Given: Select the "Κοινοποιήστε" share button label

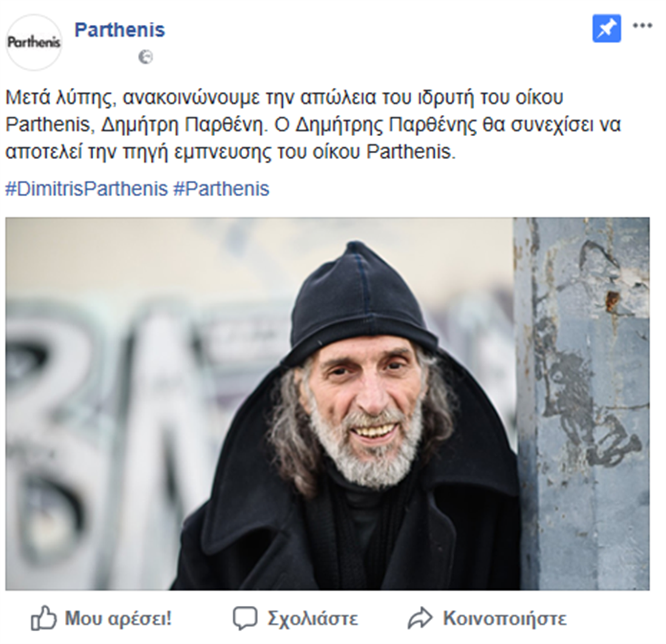Looking at the screenshot, I should [x=504, y=619].
